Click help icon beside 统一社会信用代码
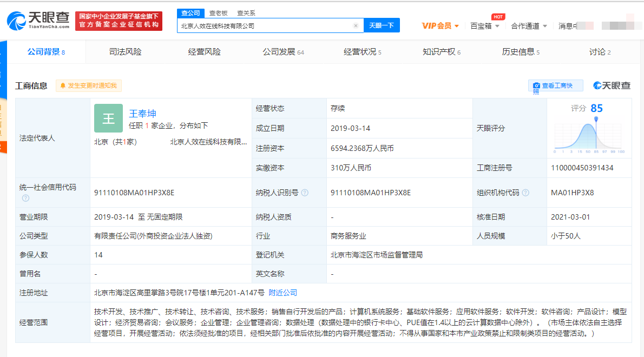Screen dimensions: 644x357 pos(25,198)
